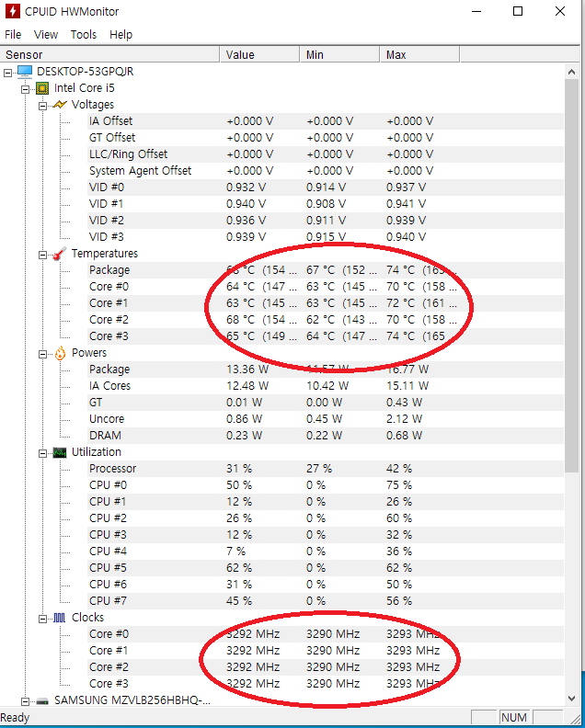Collapse the Clocks section

click(x=42, y=619)
